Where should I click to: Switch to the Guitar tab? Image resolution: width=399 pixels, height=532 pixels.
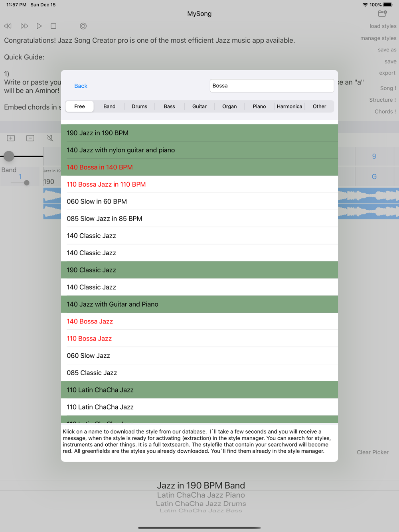click(199, 106)
